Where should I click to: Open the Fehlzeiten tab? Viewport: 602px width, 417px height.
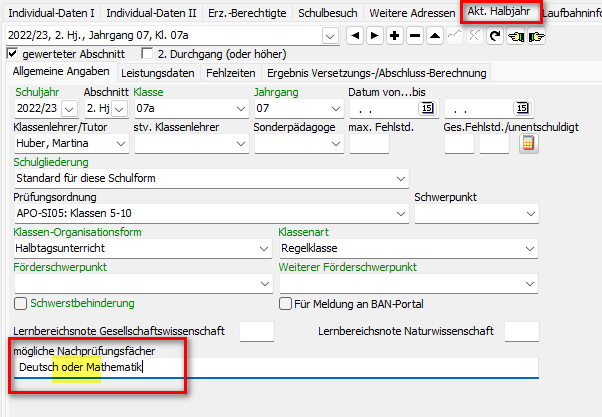[x=230, y=73]
